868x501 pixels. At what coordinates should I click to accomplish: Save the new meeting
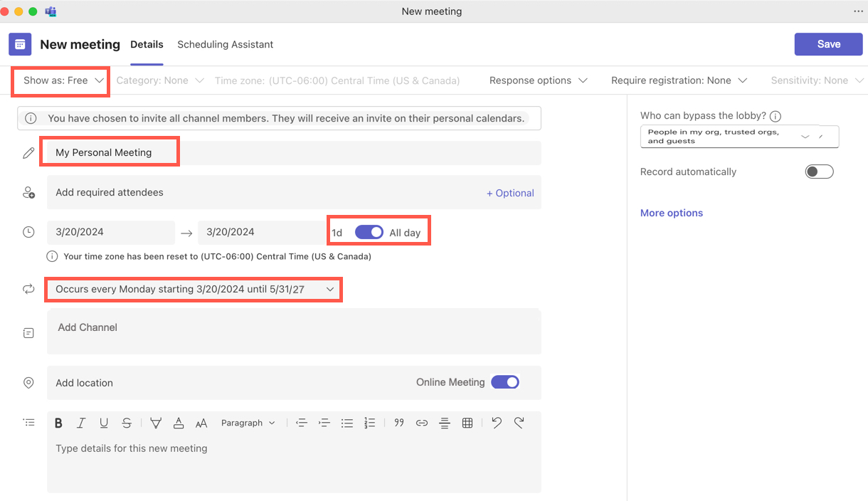click(828, 44)
